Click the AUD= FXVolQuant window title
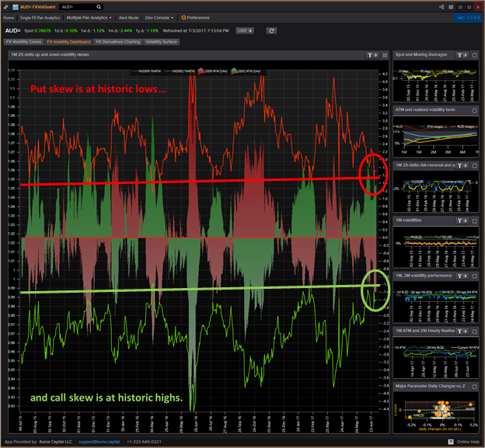The width and height of the screenshot is (485, 448). (x=38, y=7)
